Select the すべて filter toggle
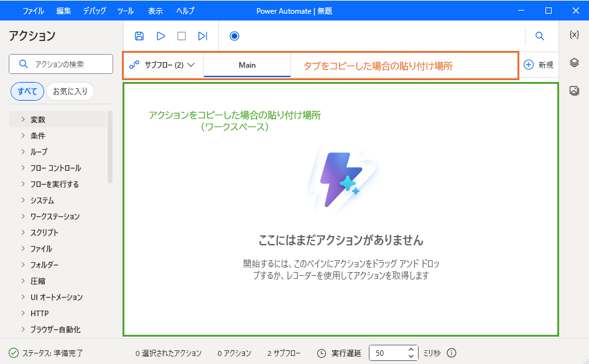 click(27, 91)
